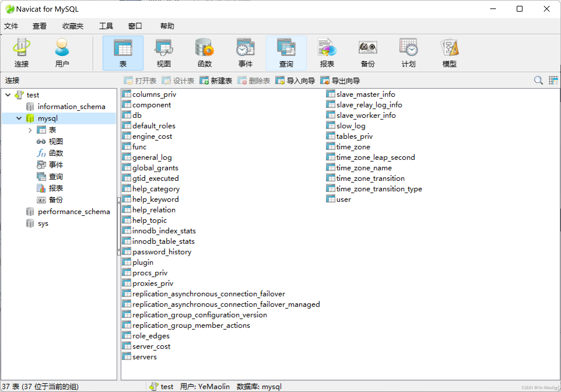Expand the 表 node under mysql
Image resolution: width=561 pixels, height=392 pixels.
pos(30,130)
